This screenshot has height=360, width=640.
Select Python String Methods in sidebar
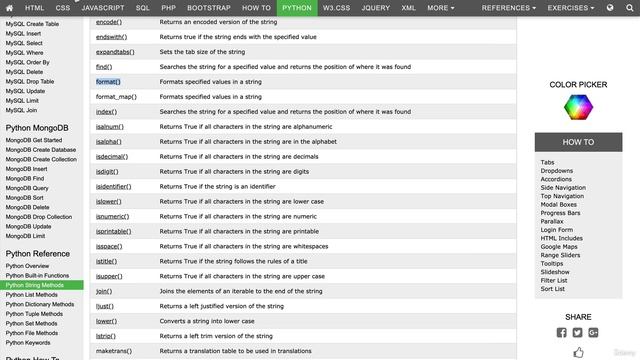(x=42, y=285)
